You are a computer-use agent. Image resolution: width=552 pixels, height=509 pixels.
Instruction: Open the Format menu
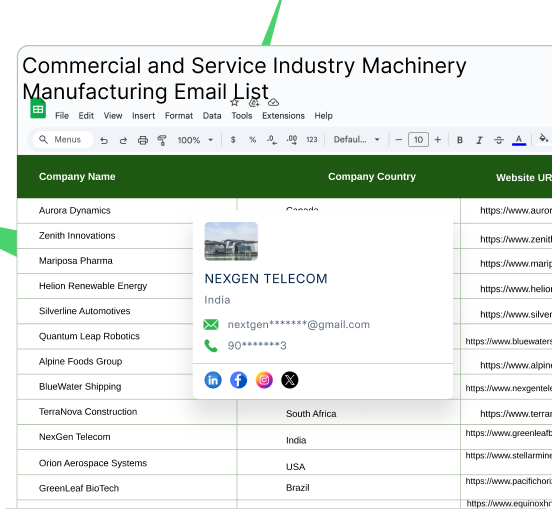point(179,116)
